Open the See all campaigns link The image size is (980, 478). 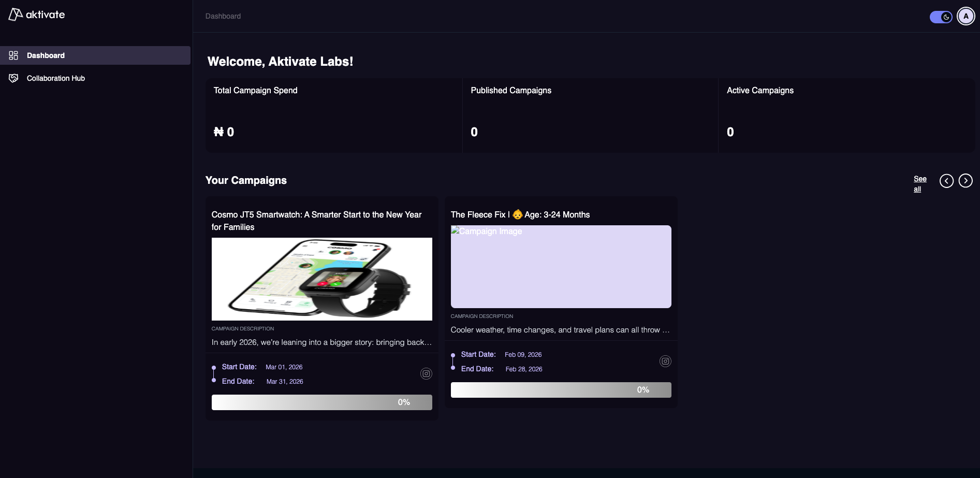point(919,184)
